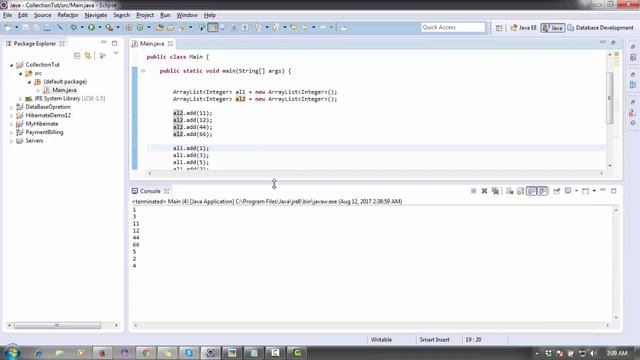
Task: Click code line al1.add(1);
Action: point(191,148)
